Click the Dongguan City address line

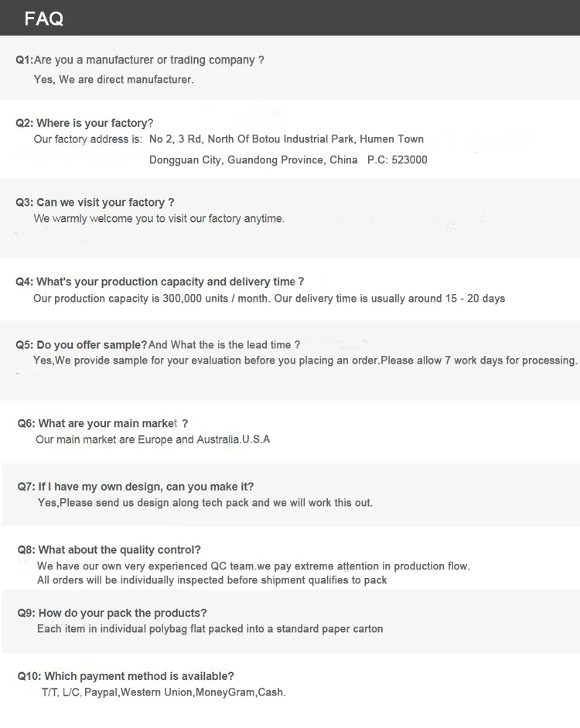[288, 160]
